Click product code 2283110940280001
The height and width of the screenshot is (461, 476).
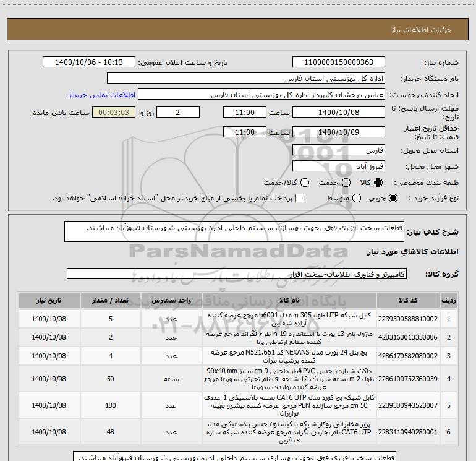pyautogui.click(x=408, y=432)
